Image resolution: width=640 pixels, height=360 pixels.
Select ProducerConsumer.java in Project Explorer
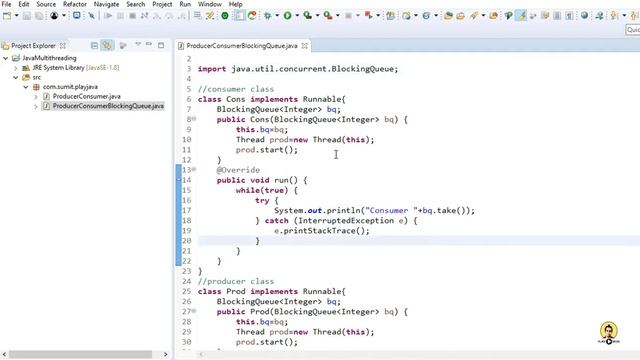pyautogui.click(x=87, y=96)
